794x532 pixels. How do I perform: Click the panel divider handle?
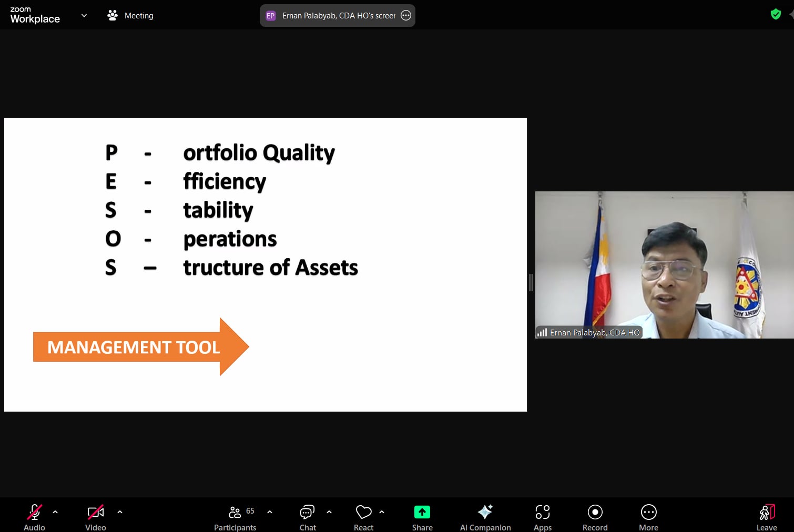531,282
